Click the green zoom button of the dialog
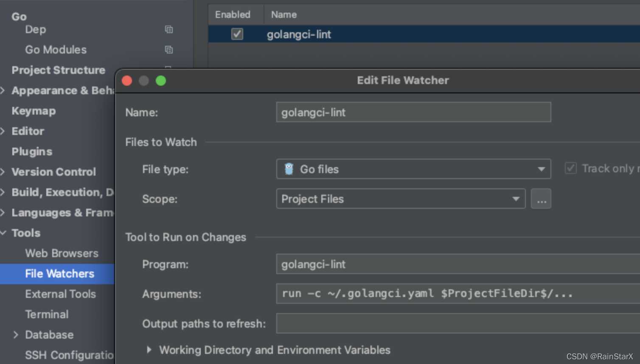Viewport: 640px width, 364px height. [x=161, y=81]
